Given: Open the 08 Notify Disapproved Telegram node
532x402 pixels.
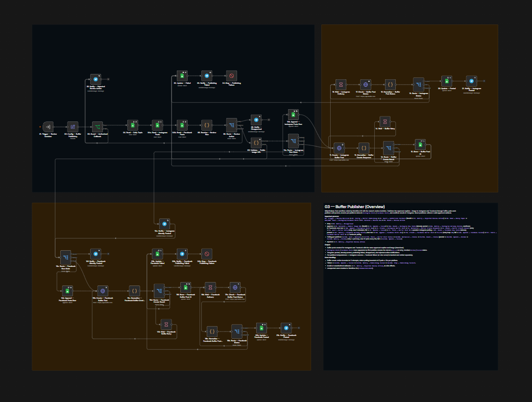Looking at the screenshot, I should [x=256, y=120].
